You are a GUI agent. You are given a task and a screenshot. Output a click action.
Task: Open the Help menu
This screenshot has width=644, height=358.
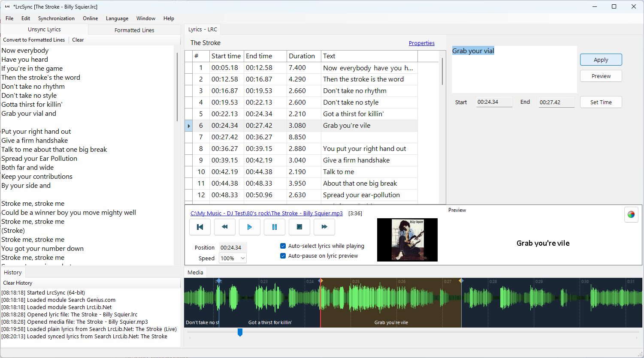(169, 18)
